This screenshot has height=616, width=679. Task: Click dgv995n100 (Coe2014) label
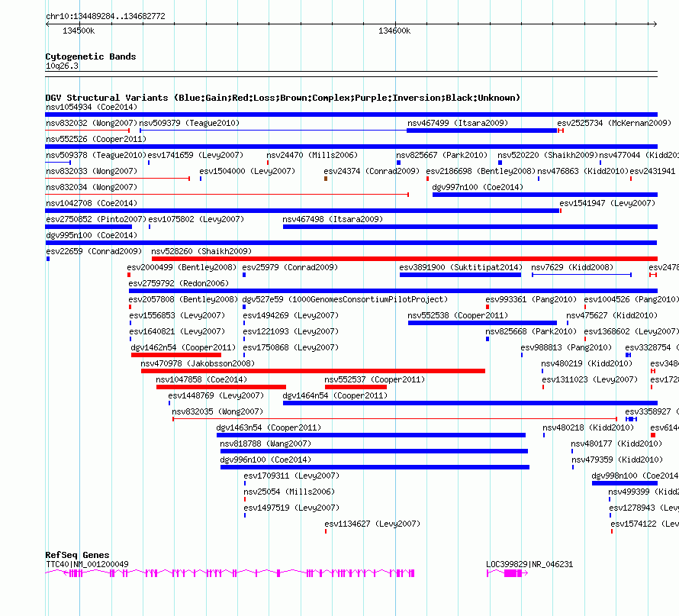[92, 235]
